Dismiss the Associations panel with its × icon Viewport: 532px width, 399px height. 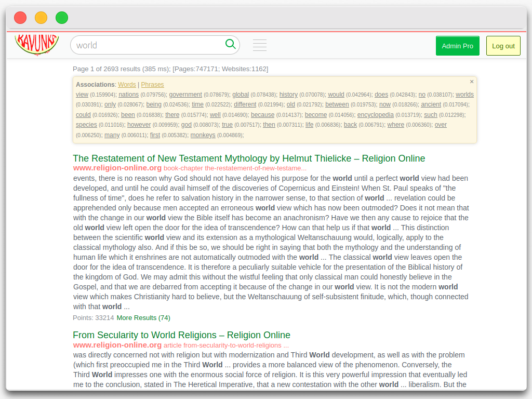[x=472, y=82]
